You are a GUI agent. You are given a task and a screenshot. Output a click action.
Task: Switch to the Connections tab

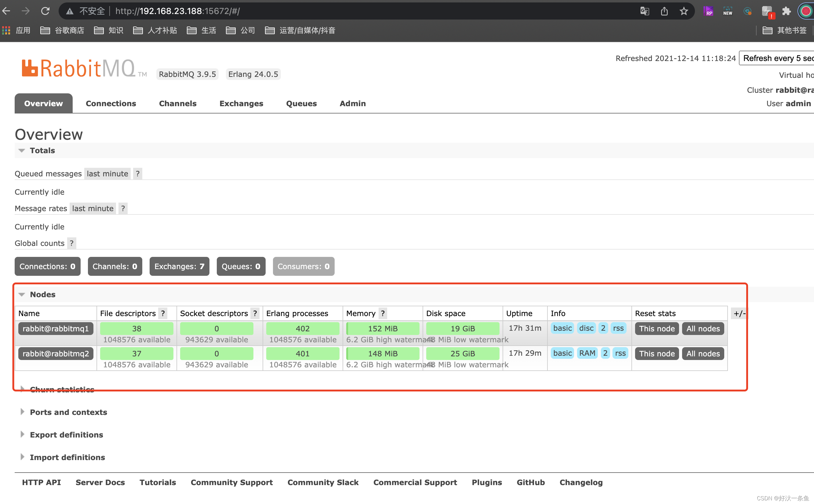pyautogui.click(x=111, y=103)
